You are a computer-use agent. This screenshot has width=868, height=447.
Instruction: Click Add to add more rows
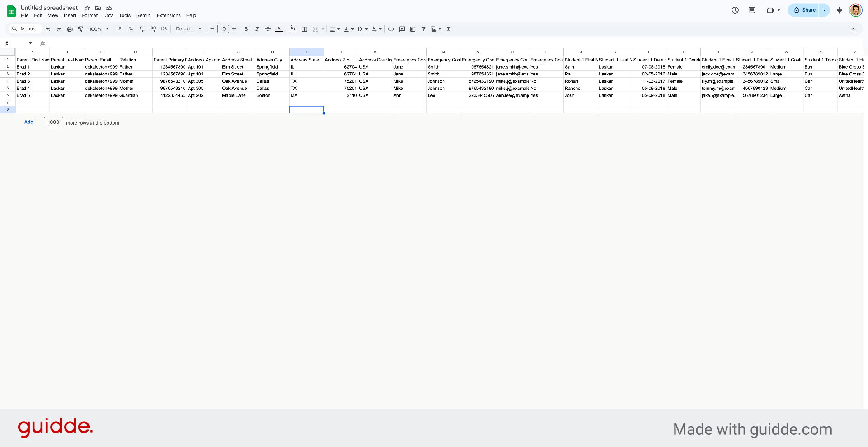[29, 122]
